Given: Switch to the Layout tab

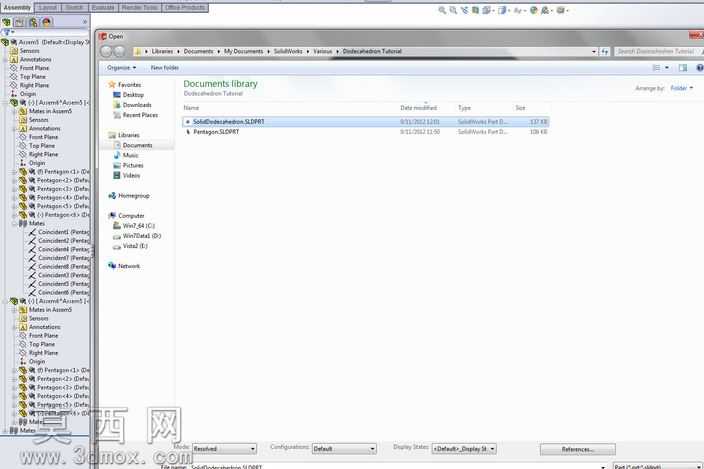Looking at the screenshot, I should [48, 8].
